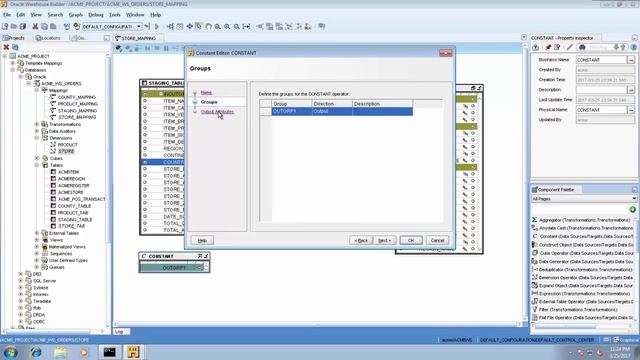Click the binoculars Find icon in Property Inspector
The image size is (640, 360).
582,47
